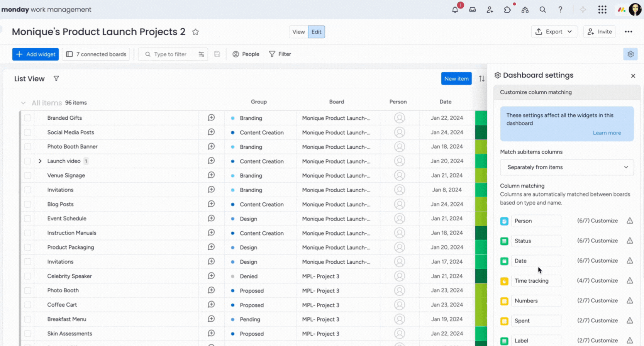Click the warning triangle for Person column
Screen dimensions: 644x346
(x=630, y=221)
